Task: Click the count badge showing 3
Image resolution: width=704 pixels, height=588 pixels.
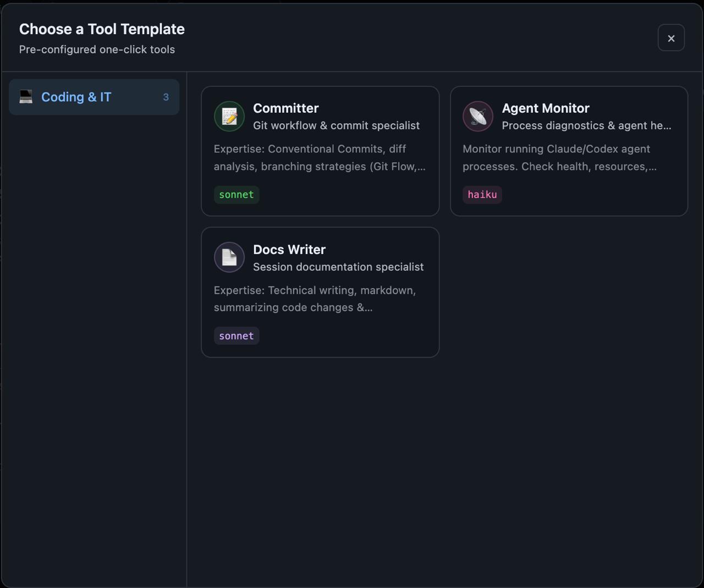Action: point(166,97)
